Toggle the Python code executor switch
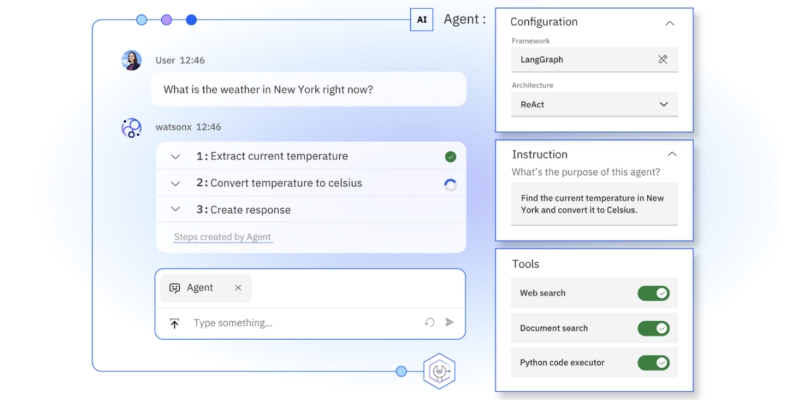This screenshot has height=400, width=800. coord(653,362)
